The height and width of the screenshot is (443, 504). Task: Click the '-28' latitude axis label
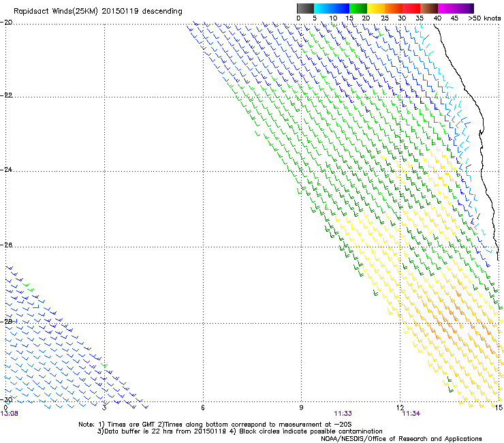(6, 321)
